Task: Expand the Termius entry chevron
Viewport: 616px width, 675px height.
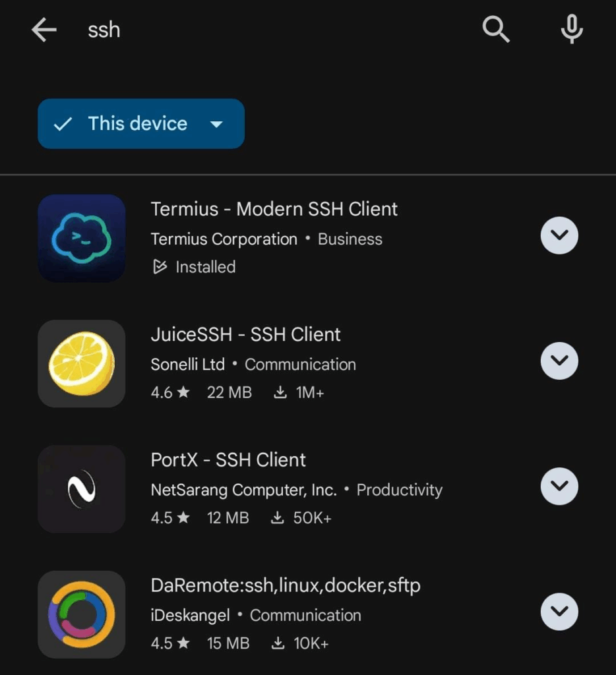Action: [559, 235]
